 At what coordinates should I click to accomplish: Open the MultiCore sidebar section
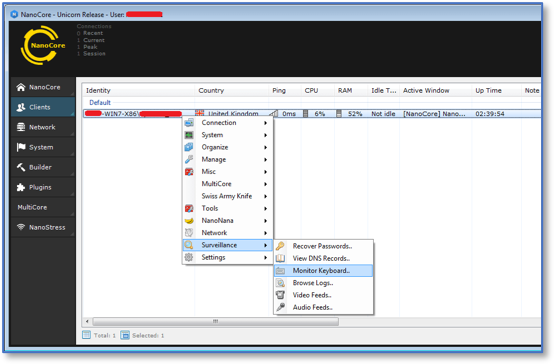tap(42, 207)
